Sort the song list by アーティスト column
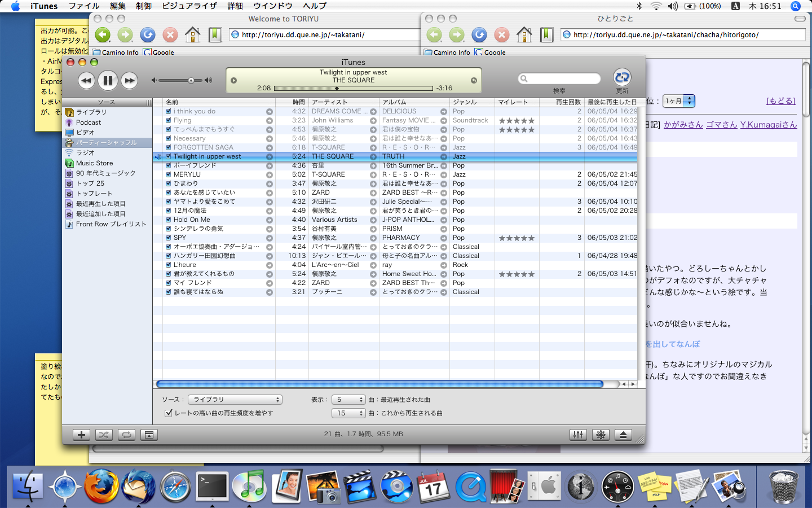Image resolution: width=812 pixels, height=508 pixels. [344, 102]
